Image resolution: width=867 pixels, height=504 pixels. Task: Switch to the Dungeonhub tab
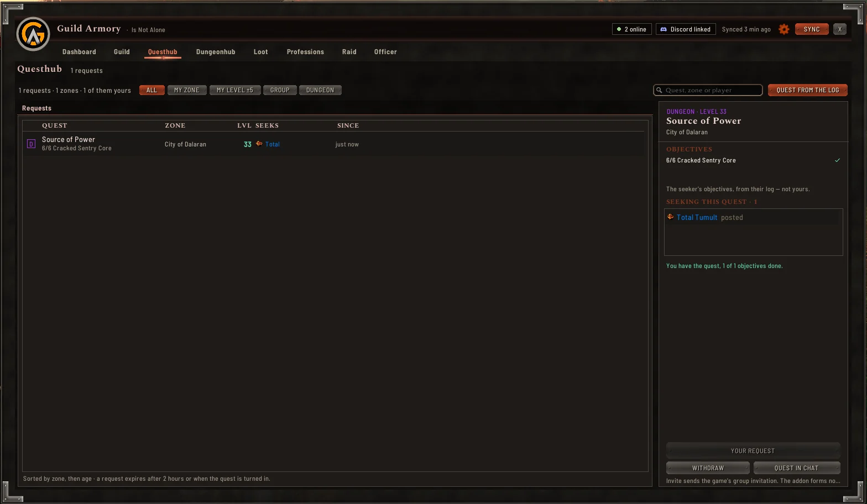click(216, 52)
